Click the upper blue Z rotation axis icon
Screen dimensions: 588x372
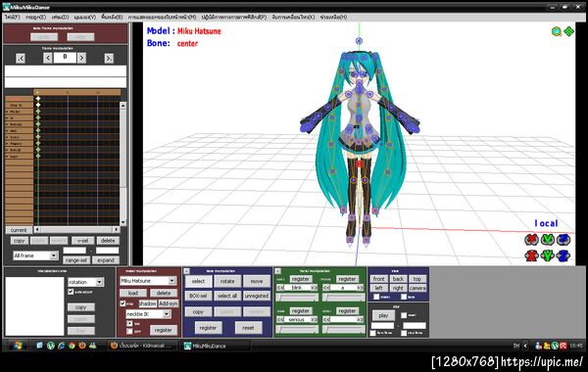(x=563, y=239)
